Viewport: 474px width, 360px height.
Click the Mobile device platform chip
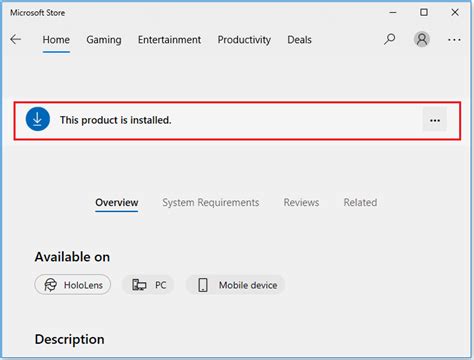236,285
